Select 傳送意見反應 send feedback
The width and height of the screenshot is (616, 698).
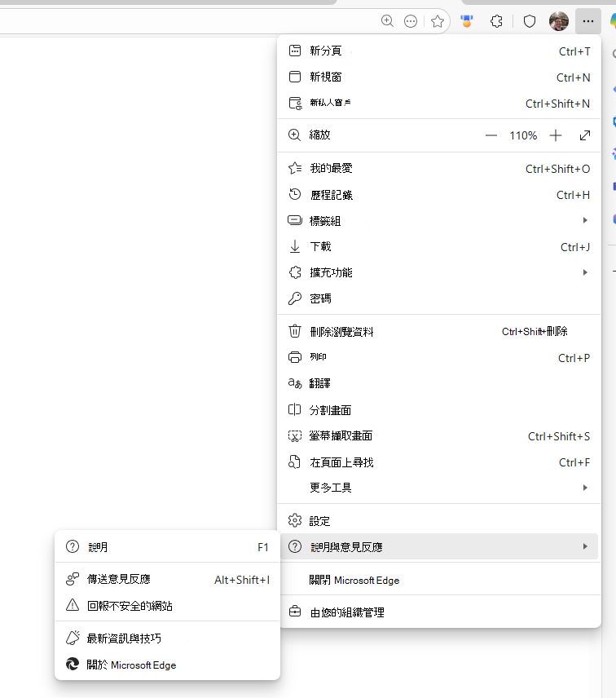click(x=167, y=579)
